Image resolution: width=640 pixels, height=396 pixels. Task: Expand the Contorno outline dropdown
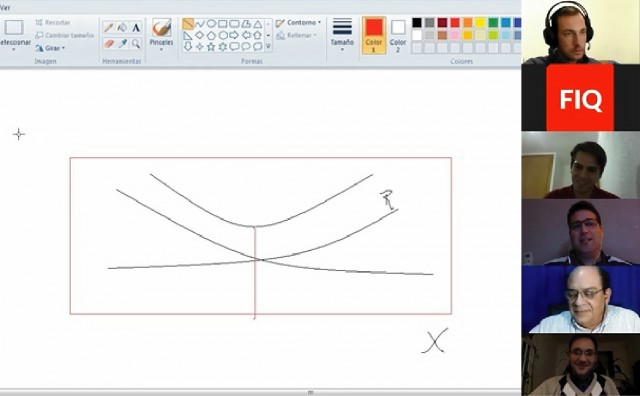click(x=298, y=23)
